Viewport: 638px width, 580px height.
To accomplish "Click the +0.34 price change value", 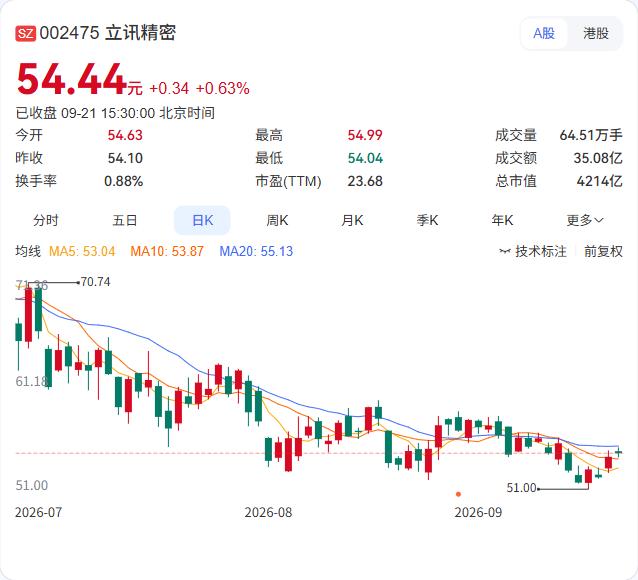I will [x=169, y=88].
